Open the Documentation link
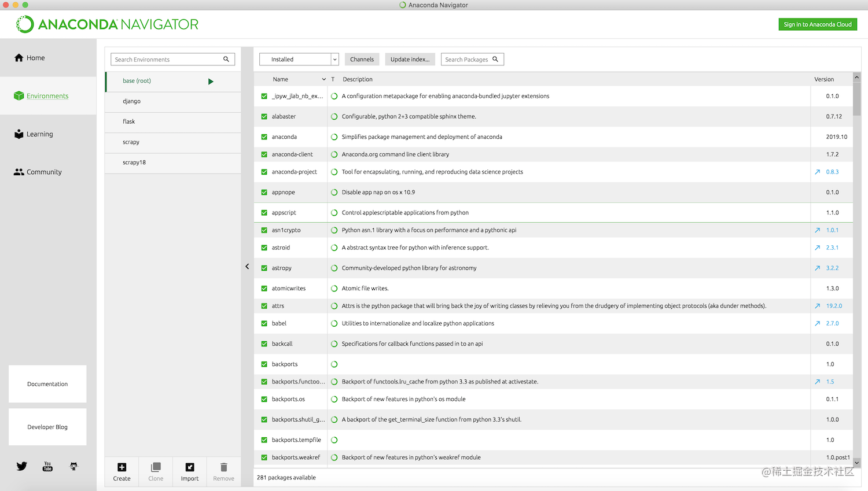This screenshot has width=868, height=491. click(47, 384)
